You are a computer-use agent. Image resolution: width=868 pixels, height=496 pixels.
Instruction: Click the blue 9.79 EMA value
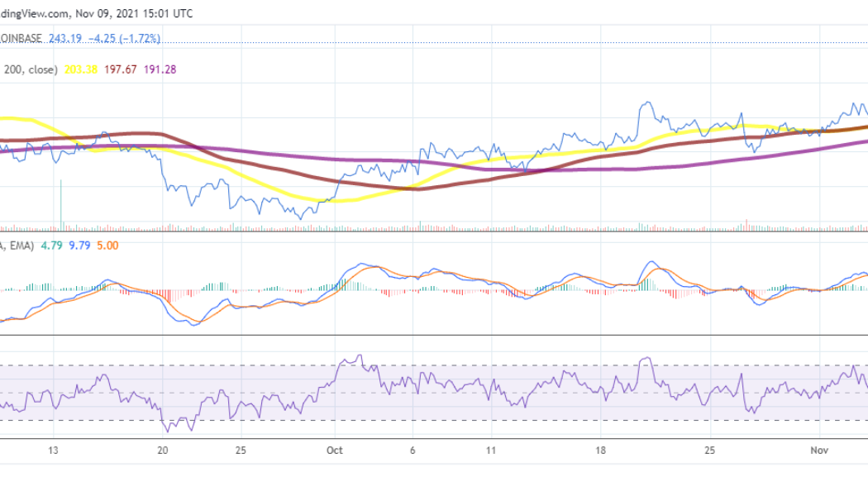click(79, 245)
